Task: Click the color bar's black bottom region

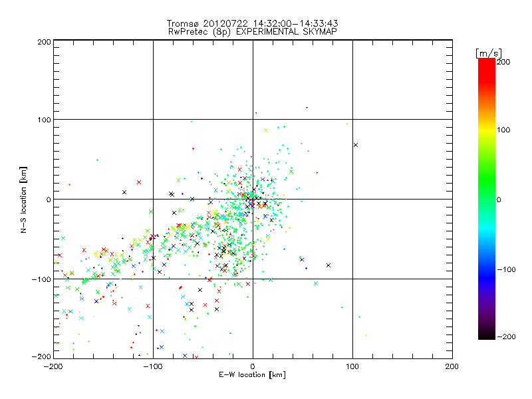Action: 487,334
